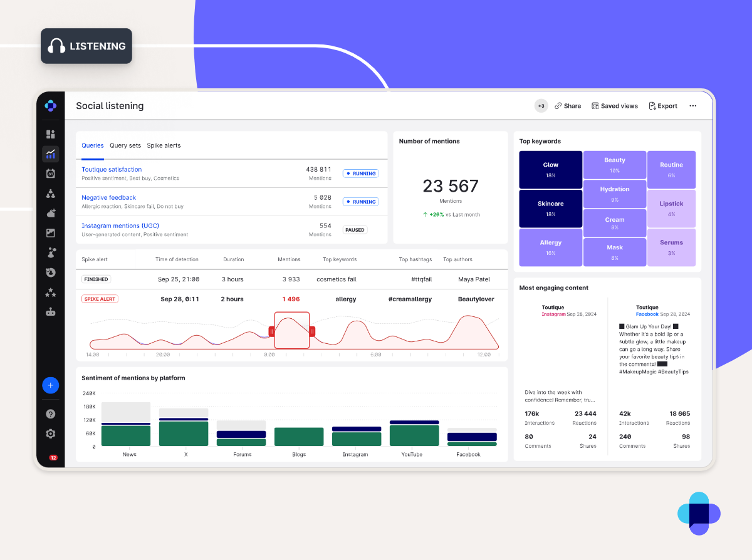The width and height of the screenshot is (752, 560).
Task: Switch to the Spike alerts tab
Action: [164, 145]
